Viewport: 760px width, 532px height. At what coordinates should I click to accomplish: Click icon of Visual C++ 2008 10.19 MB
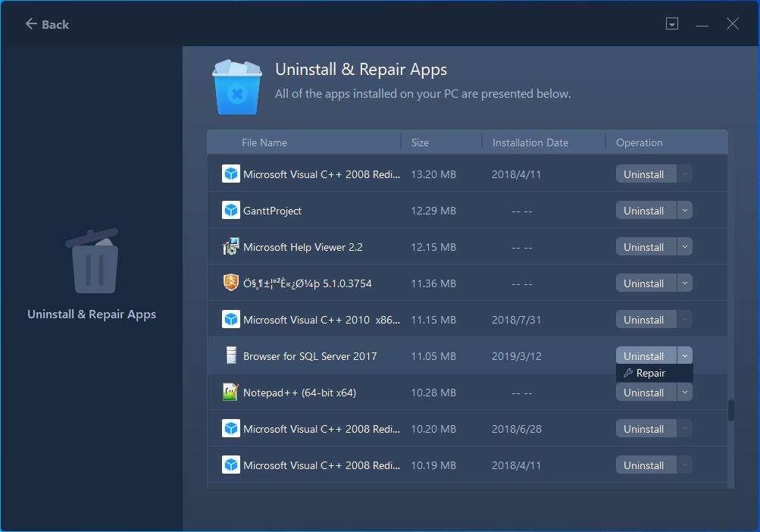(230, 465)
